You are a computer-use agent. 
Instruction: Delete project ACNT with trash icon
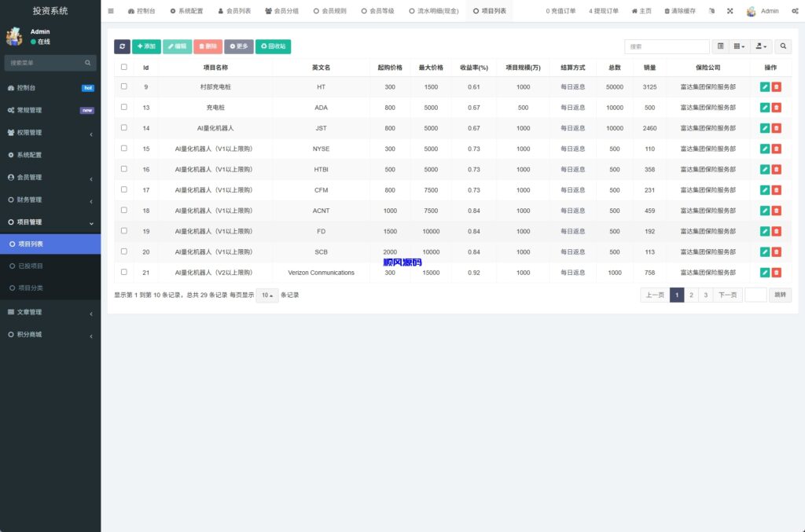pos(776,211)
